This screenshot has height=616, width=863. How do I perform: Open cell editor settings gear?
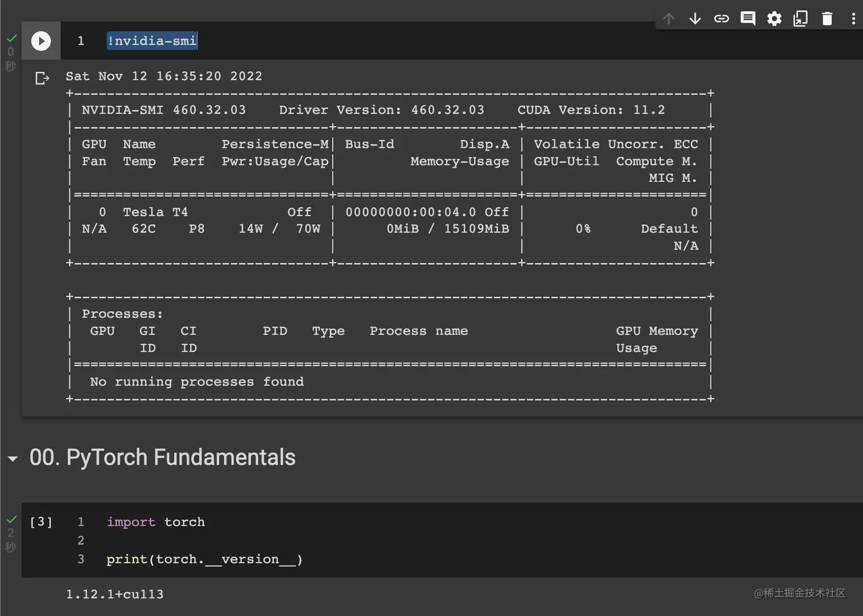(x=775, y=19)
